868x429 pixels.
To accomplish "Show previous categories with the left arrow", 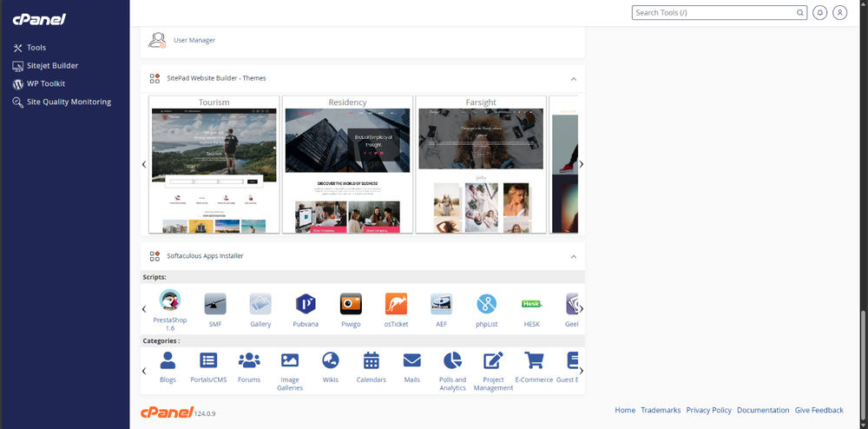I will click(144, 371).
